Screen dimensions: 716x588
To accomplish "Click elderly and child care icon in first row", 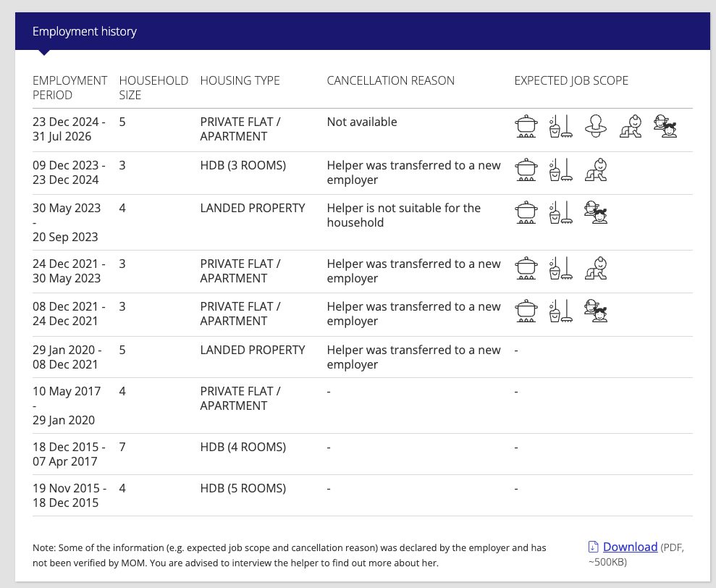I will [665, 127].
